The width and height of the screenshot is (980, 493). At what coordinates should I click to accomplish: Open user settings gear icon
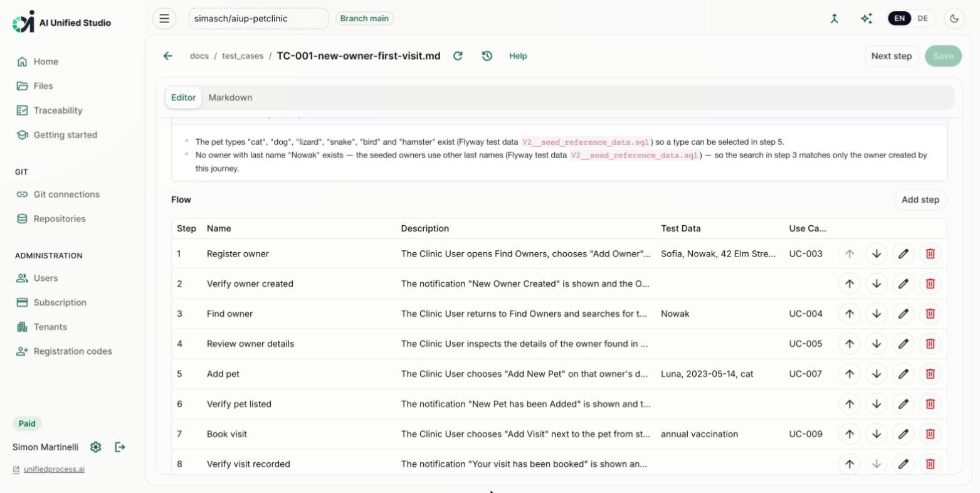[x=95, y=447]
